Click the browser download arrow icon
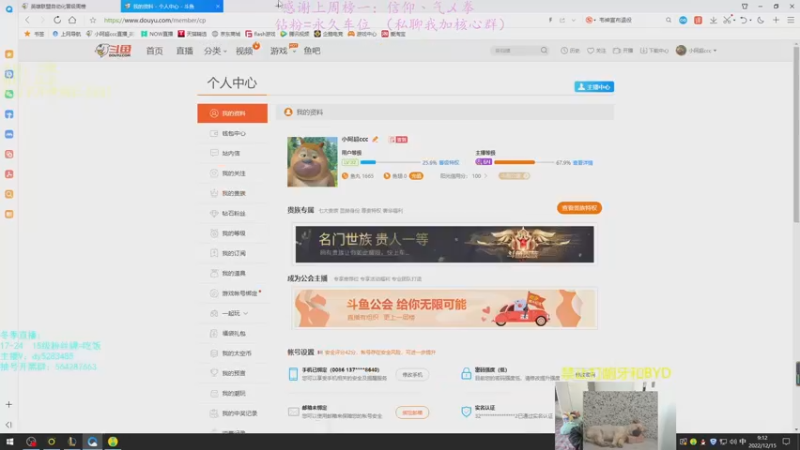This screenshot has height=450, width=800. (713, 20)
